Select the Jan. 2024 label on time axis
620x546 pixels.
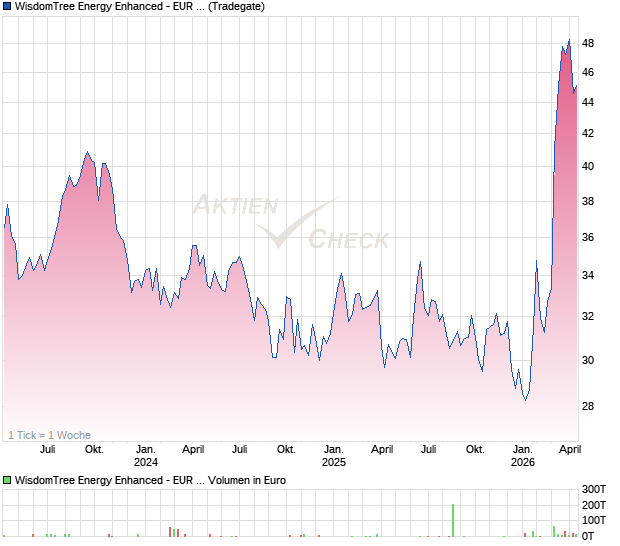[x=146, y=456]
